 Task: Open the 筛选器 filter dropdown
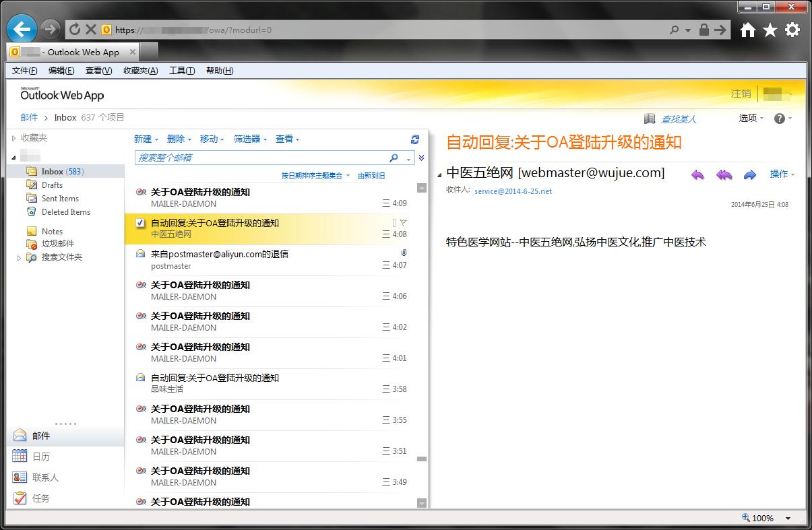(250, 139)
